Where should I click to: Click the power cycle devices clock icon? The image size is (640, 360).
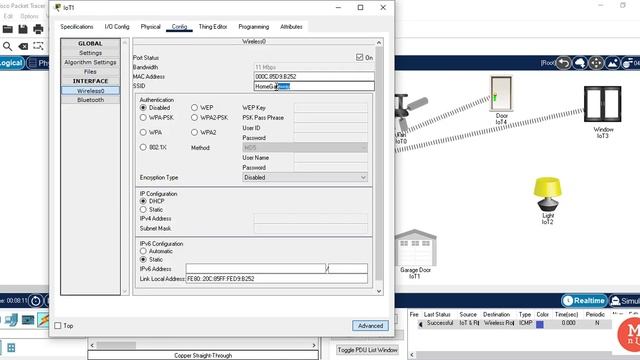click(x=36, y=301)
